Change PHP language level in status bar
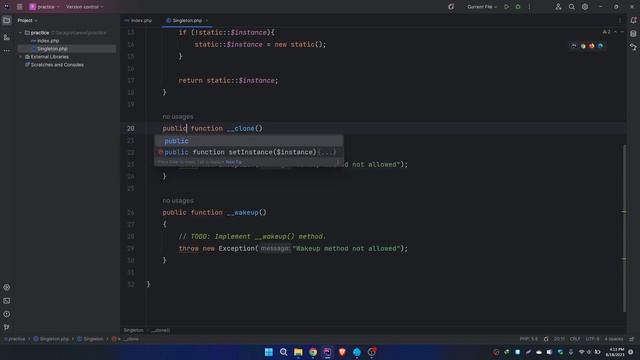 tap(529, 339)
